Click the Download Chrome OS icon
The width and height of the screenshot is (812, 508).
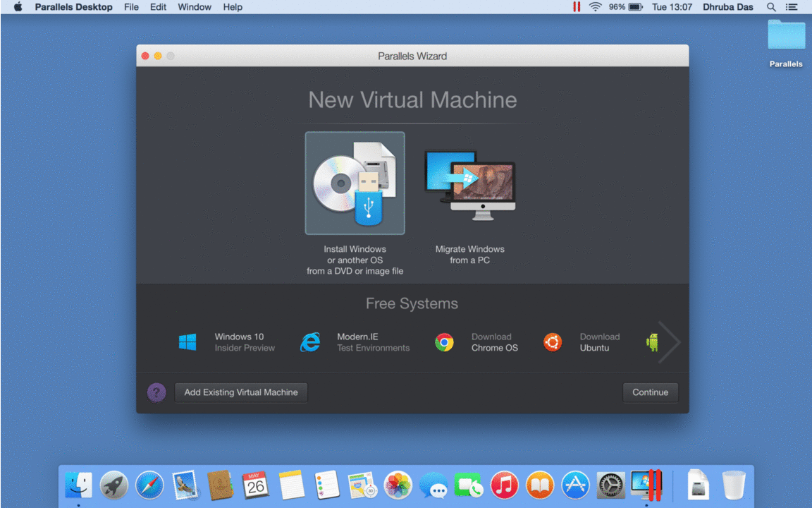point(444,342)
